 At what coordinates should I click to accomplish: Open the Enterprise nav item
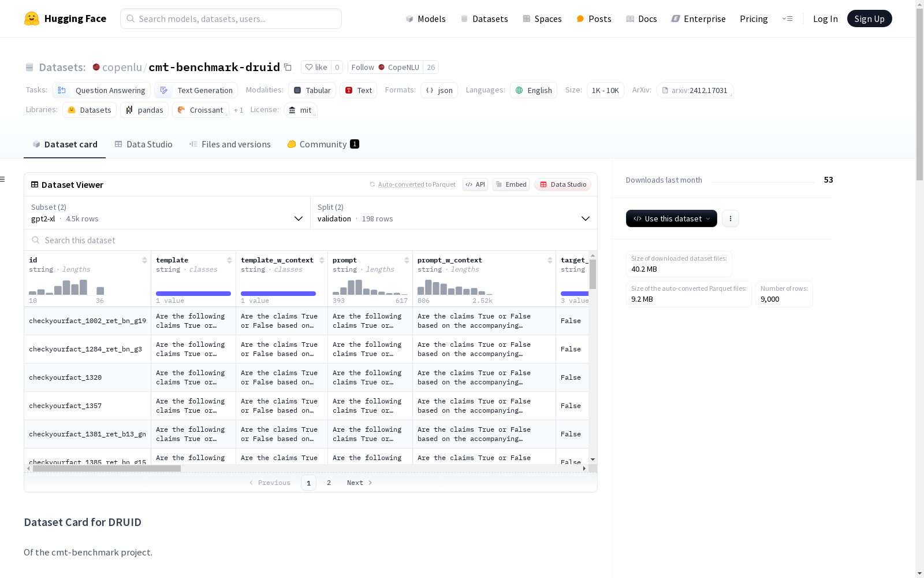[698, 18]
